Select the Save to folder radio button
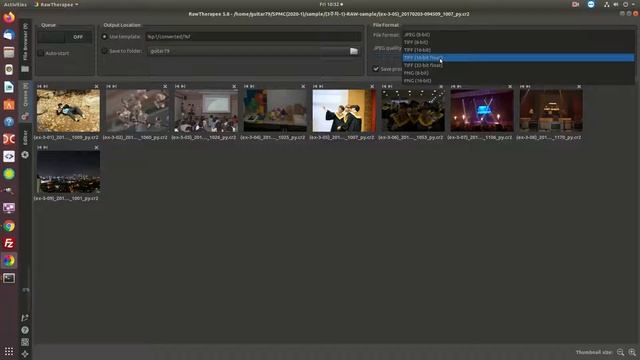This screenshot has width=640, height=360. coord(104,51)
